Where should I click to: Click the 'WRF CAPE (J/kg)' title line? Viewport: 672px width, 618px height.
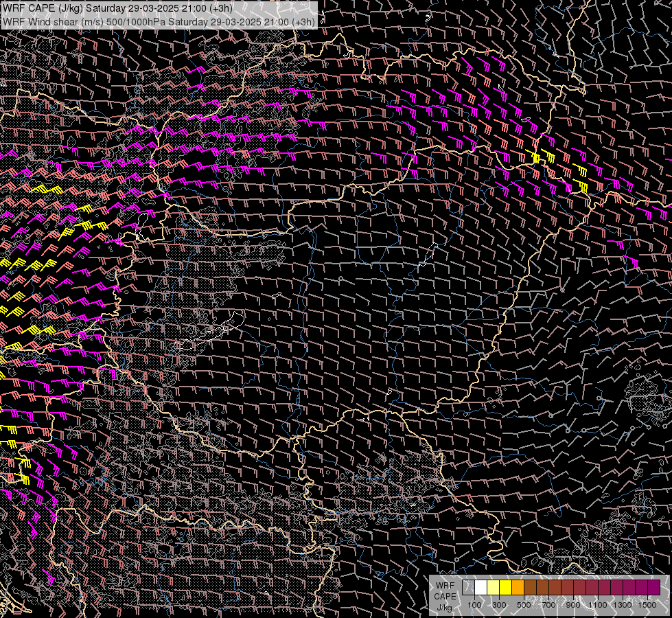[x=118, y=8]
